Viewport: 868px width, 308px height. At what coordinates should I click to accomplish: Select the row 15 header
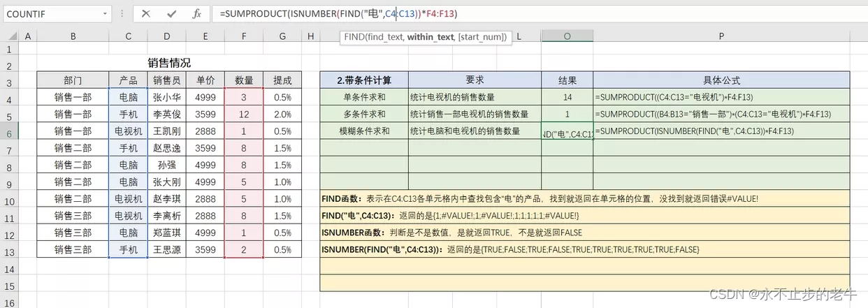coord(9,284)
